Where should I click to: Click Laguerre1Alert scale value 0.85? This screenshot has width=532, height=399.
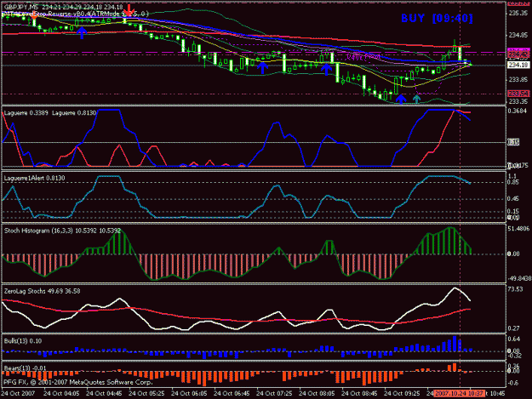click(514, 182)
